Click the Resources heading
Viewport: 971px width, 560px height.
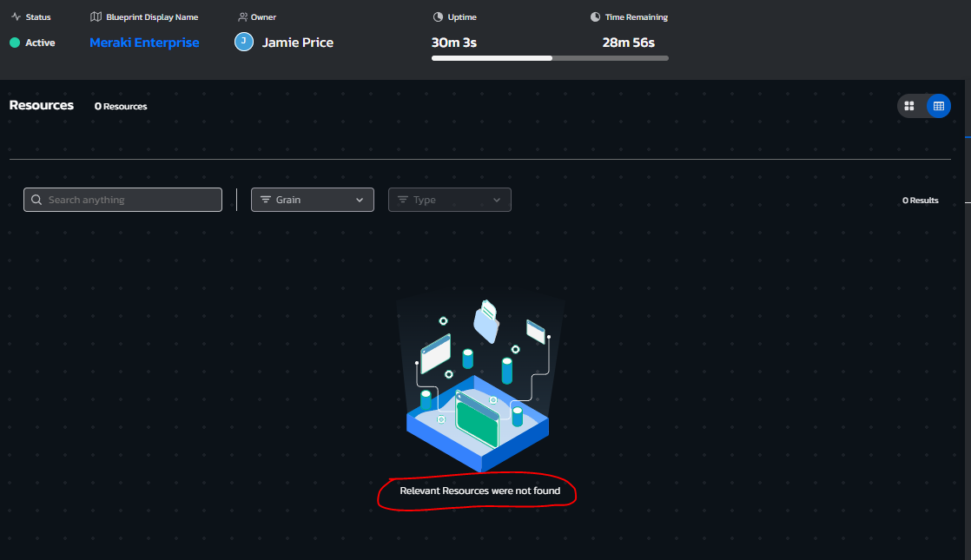click(41, 105)
